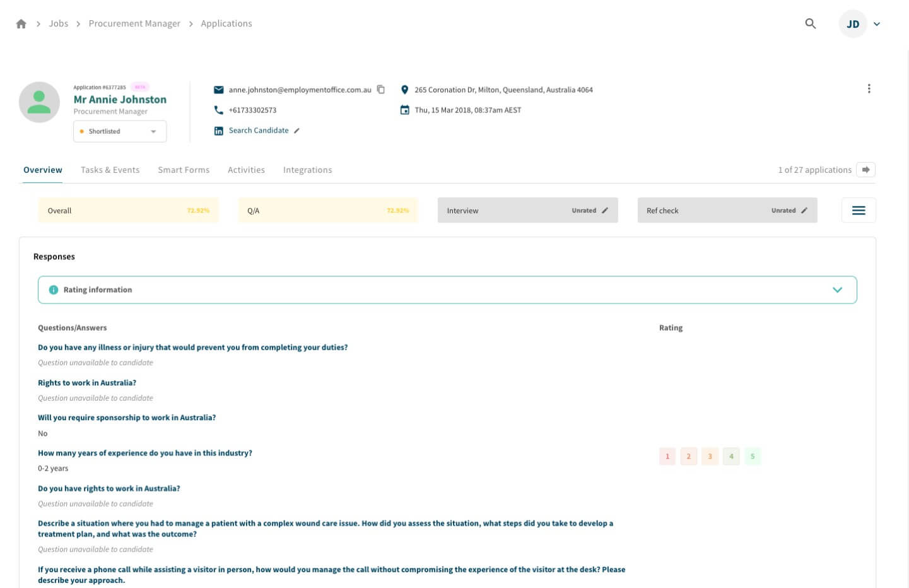Click the BETA badge next to application number
909x588 pixels.
(x=140, y=87)
